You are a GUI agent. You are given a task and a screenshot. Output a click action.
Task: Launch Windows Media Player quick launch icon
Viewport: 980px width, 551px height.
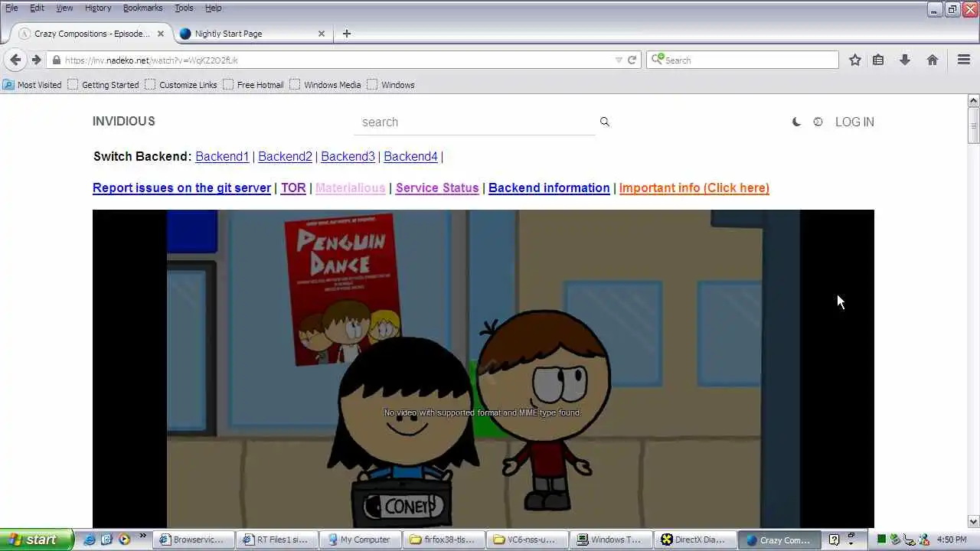(124, 540)
